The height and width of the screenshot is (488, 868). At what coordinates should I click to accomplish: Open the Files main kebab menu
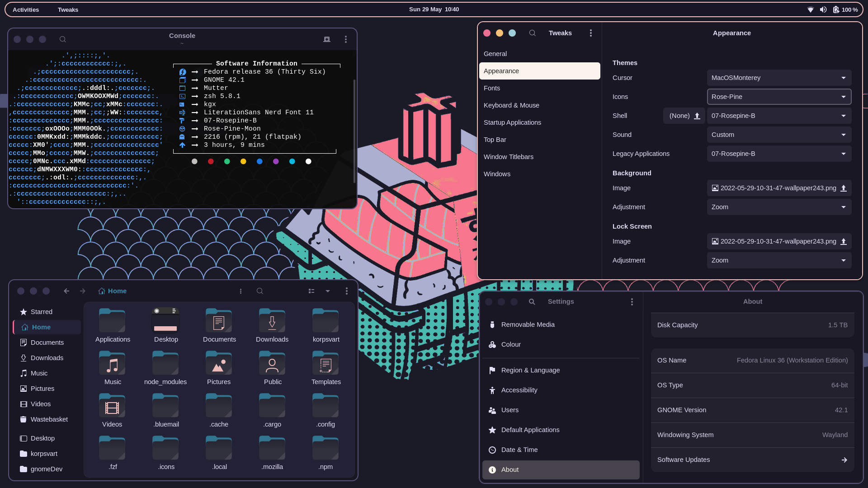pos(347,291)
